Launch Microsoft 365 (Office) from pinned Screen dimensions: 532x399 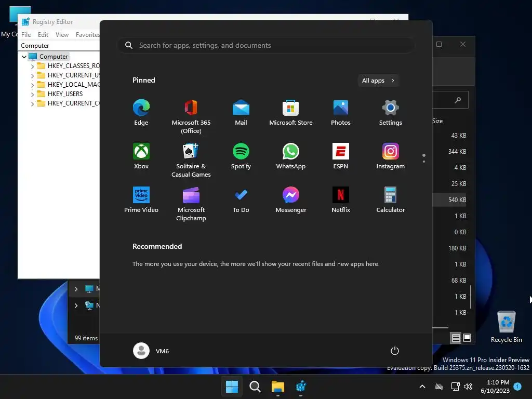click(x=191, y=117)
